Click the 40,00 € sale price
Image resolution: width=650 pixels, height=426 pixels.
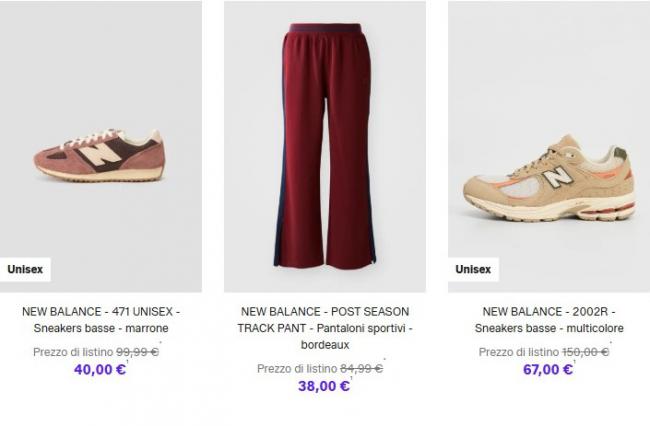pos(100,369)
